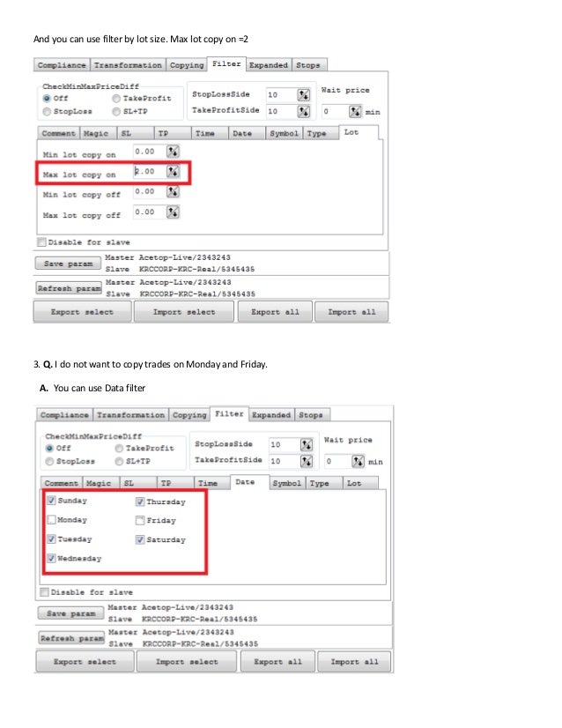Open Stops tab in the Lot filter panel
562x728 pixels.
(308, 65)
